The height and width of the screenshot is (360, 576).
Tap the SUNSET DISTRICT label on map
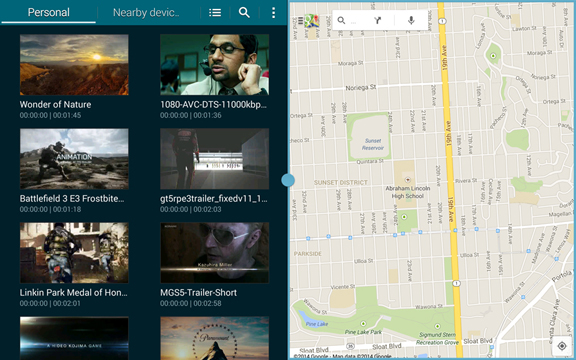click(341, 183)
